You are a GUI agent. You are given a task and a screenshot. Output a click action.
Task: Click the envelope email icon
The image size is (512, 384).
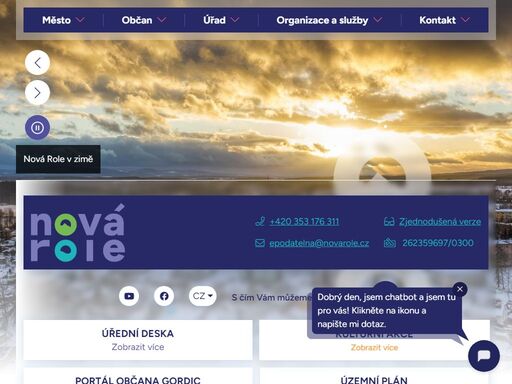click(x=260, y=243)
